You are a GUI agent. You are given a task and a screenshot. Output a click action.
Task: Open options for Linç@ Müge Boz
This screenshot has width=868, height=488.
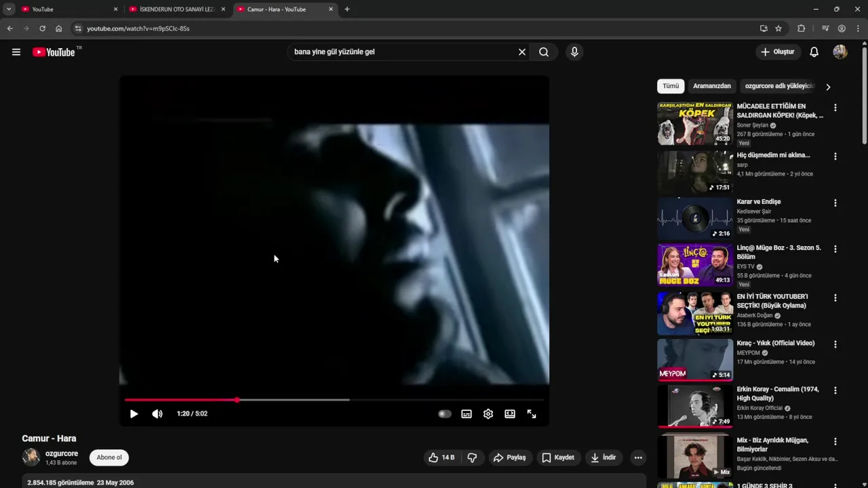(x=835, y=249)
